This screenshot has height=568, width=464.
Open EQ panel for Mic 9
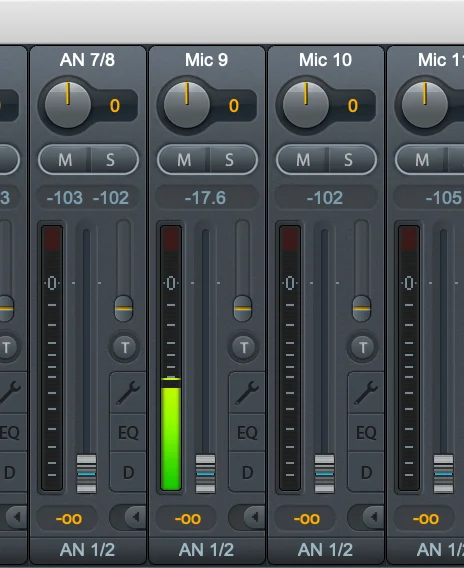247,433
